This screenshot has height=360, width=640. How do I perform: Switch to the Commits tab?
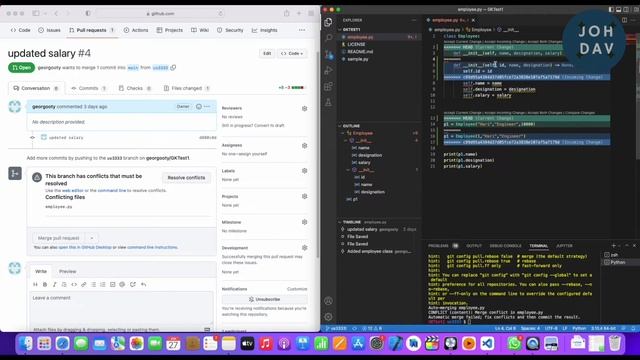[89, 88]
